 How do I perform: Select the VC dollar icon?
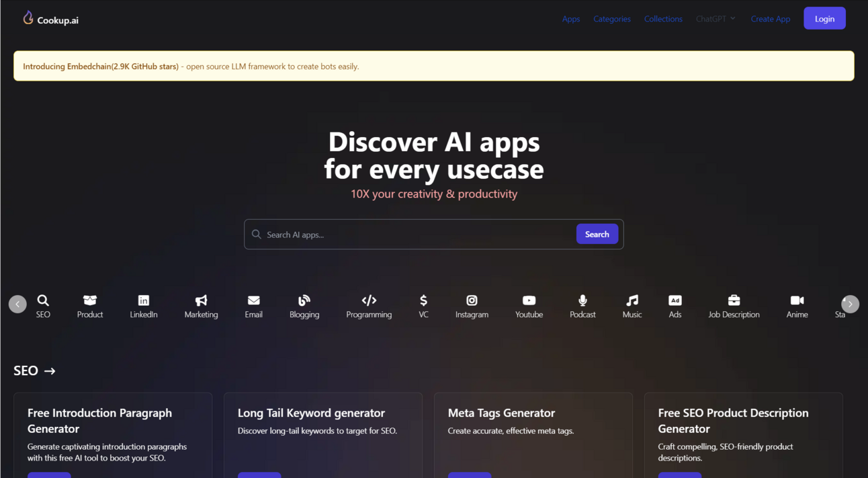[x=423, y=301]
